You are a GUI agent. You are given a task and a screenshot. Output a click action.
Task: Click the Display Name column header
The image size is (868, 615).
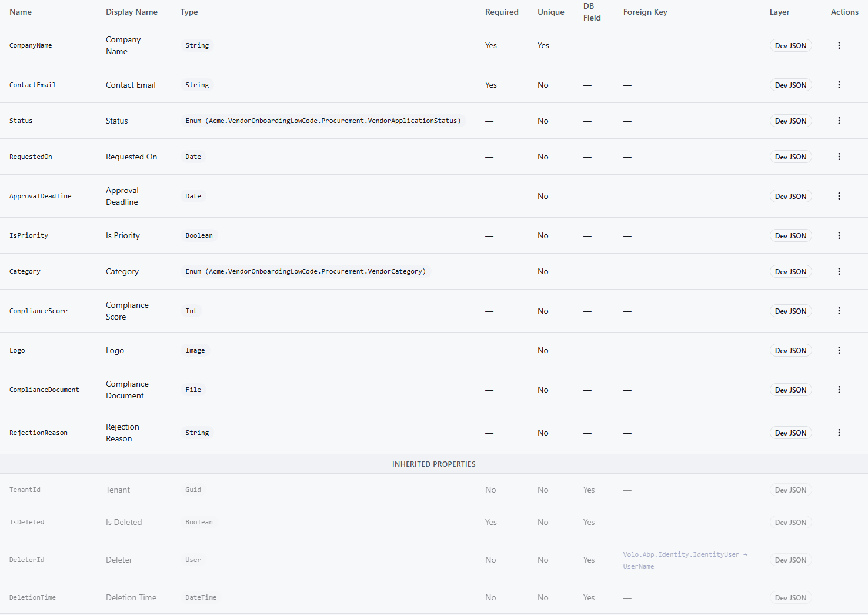pos(132,12)
